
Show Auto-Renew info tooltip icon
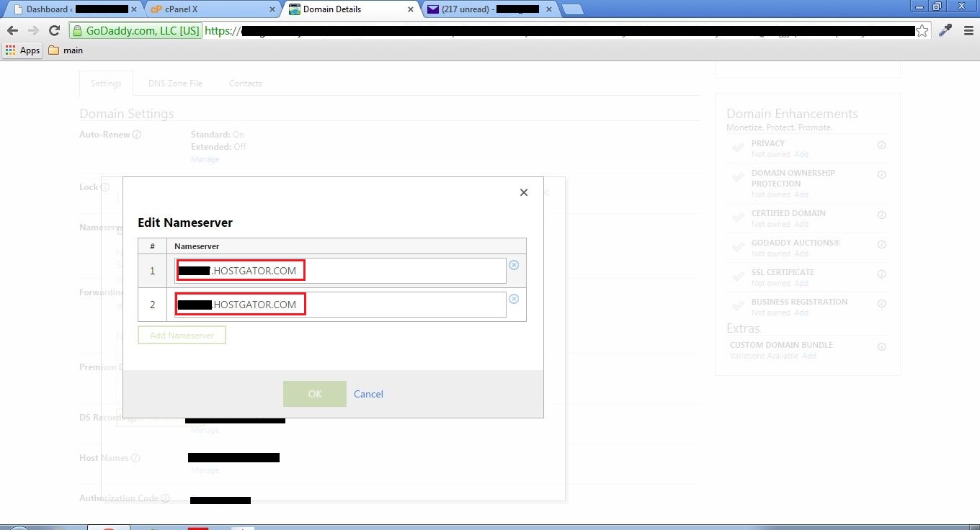tap(137, 135)
